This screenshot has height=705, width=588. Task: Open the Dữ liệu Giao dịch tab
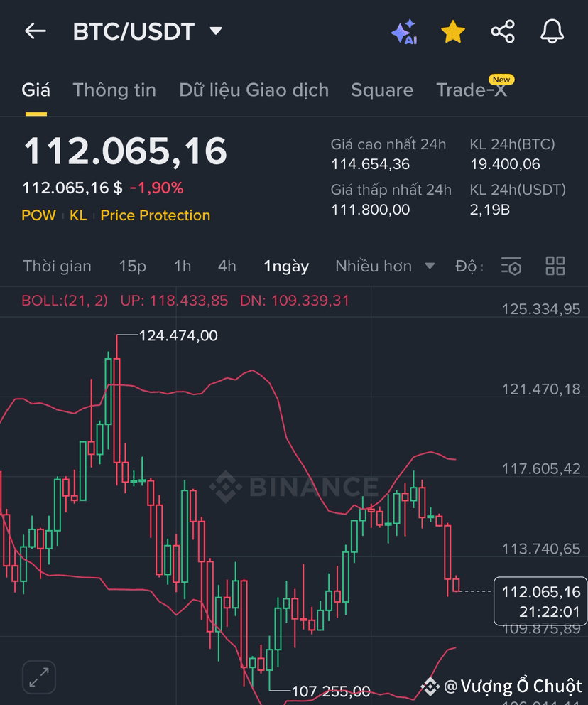click(254, 90)
